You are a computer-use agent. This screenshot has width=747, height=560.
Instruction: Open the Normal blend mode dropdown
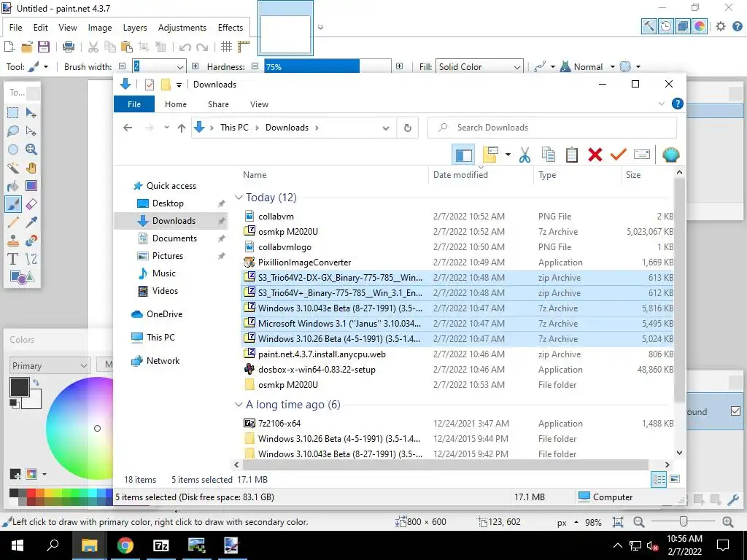point(612,66)
